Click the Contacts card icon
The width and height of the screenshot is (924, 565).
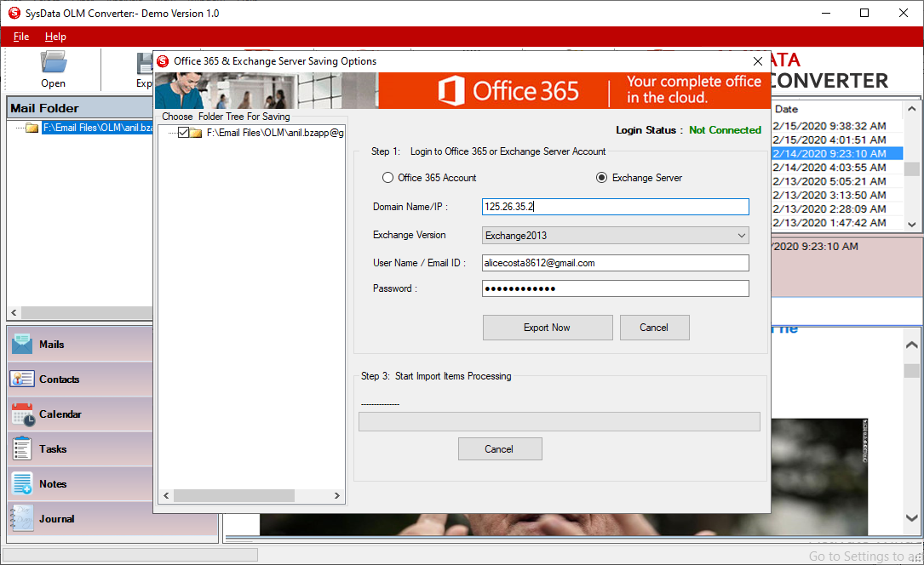point(22,379)
